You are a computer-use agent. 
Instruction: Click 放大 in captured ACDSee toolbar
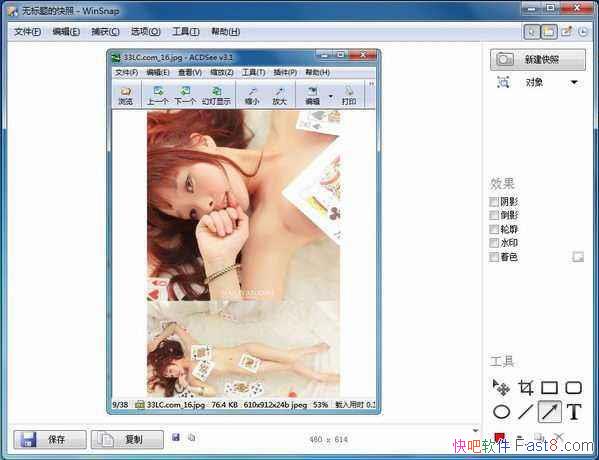pos(279,96)
